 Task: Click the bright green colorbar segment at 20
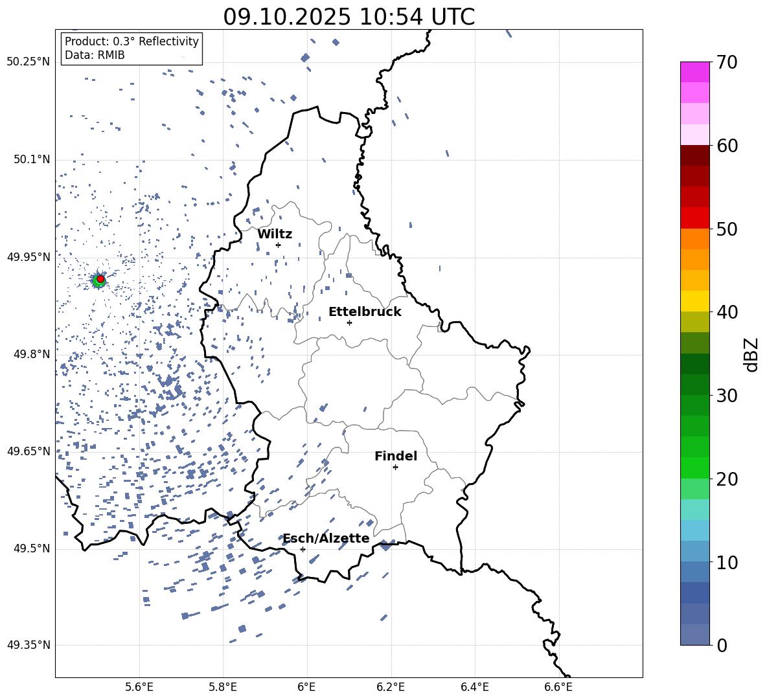pos(695,468)
